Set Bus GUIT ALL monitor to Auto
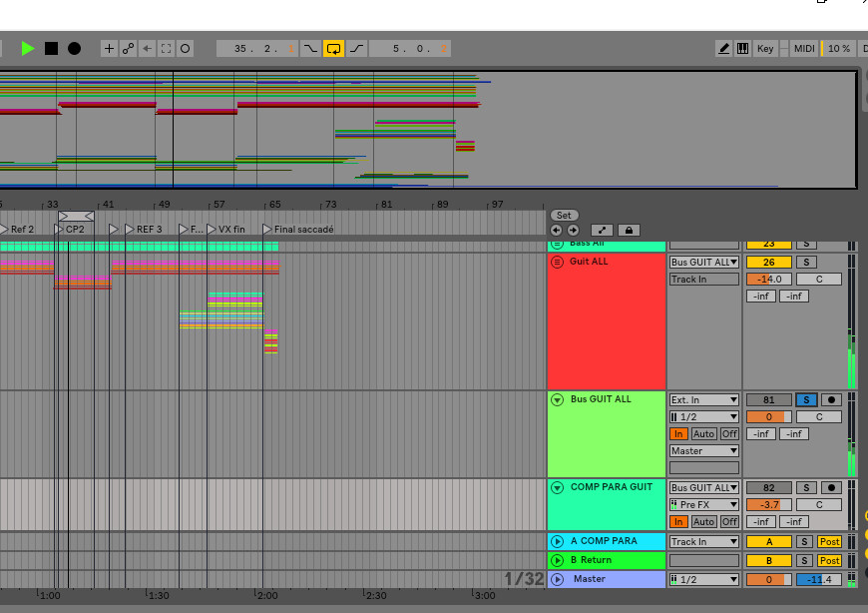Screen dimensions: 868x613 click(x=703, y=434)
